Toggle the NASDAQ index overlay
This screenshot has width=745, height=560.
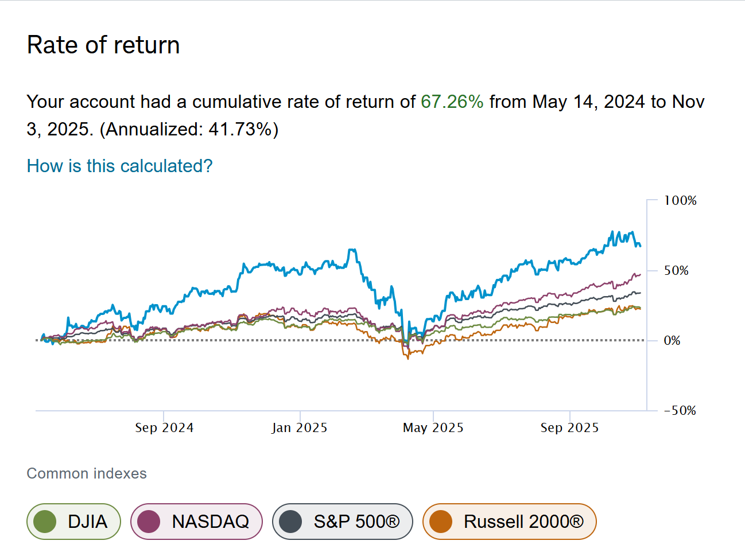click(x=197, y=521)
